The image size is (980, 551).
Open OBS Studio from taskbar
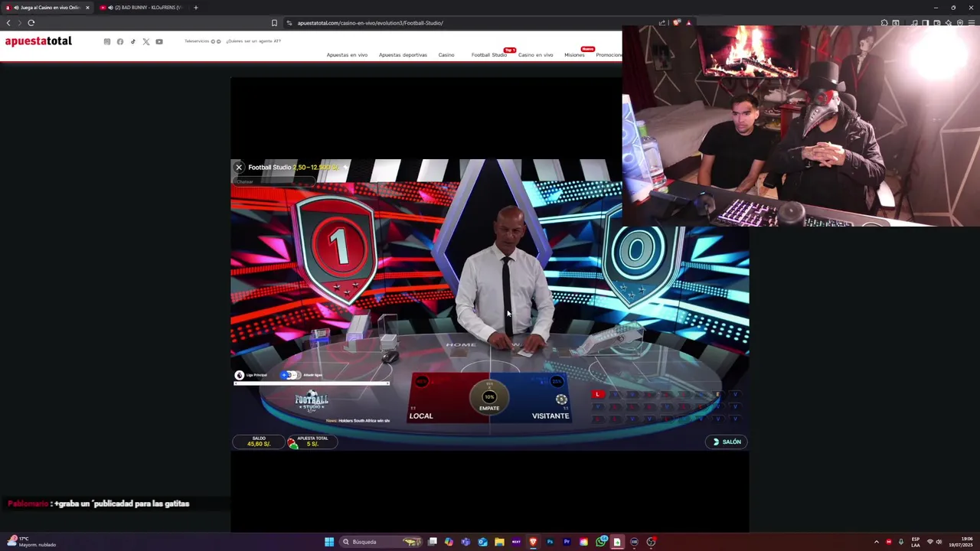point(651,542)
